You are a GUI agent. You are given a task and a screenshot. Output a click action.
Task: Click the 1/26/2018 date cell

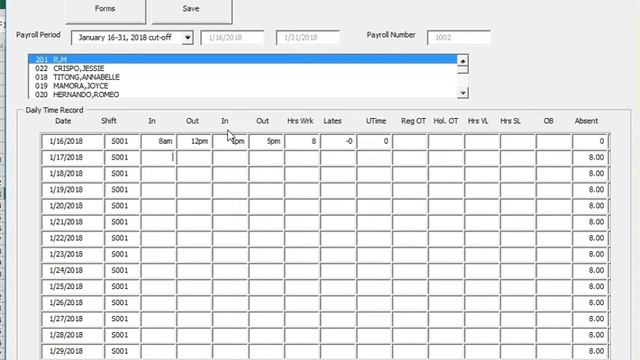[72, 302]
